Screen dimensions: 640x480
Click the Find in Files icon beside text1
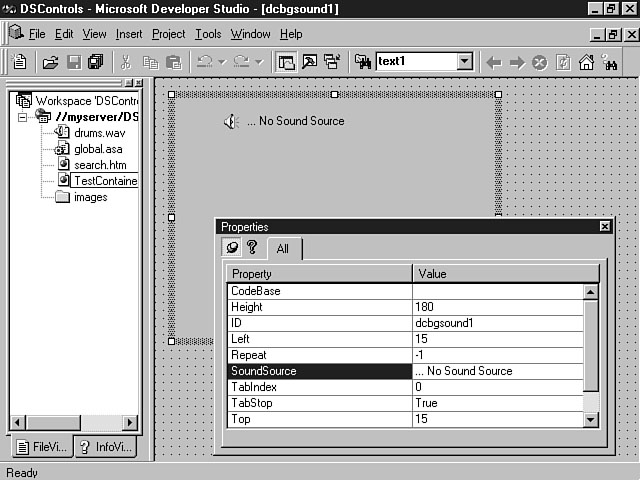point(360,62)
